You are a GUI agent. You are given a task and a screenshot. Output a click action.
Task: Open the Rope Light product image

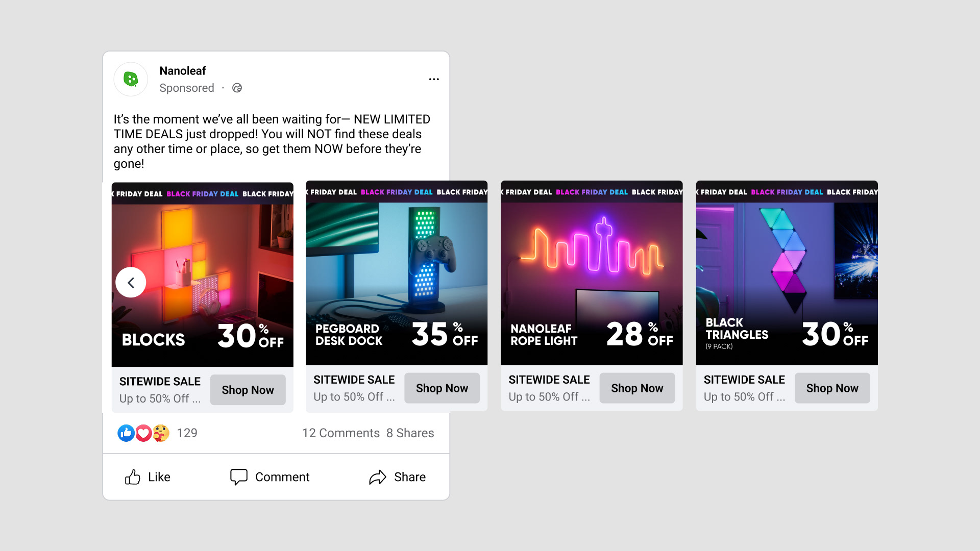[592, 273]
